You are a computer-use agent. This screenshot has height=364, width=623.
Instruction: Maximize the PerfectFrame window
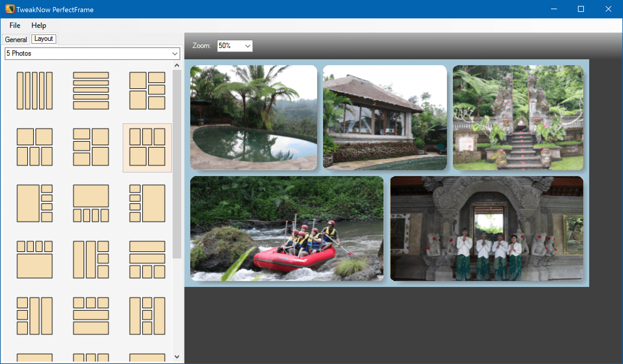coord(581,9)
